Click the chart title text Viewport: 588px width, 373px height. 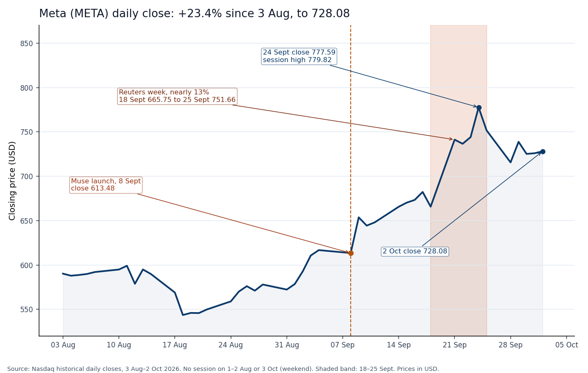[x=194, y=14]
